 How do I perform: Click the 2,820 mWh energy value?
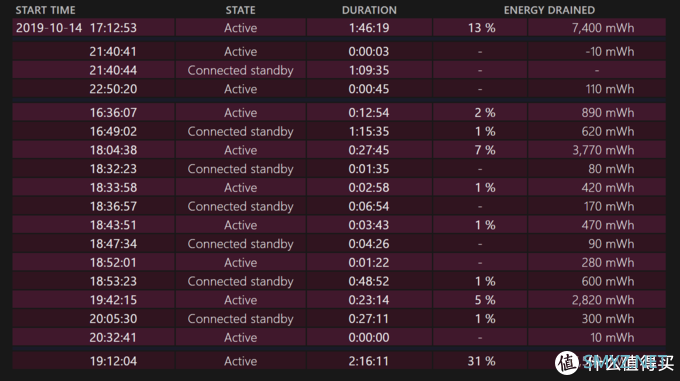[x=603, y=300]
